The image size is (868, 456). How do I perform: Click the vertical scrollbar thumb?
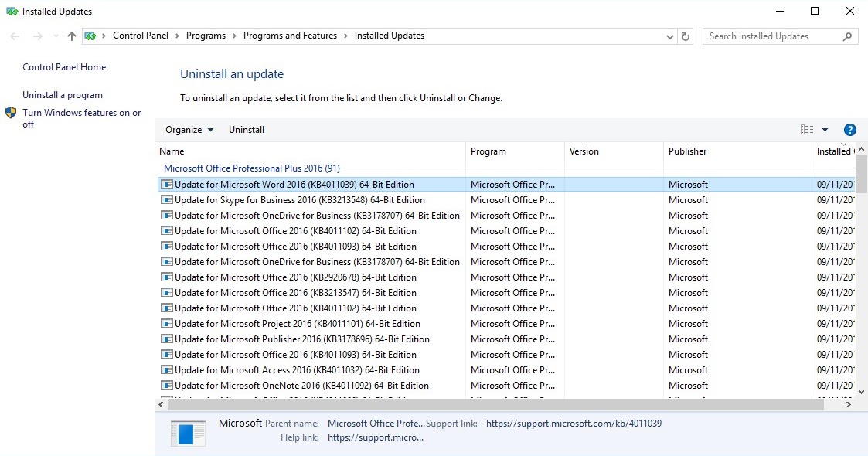click(x=861, y=175)
